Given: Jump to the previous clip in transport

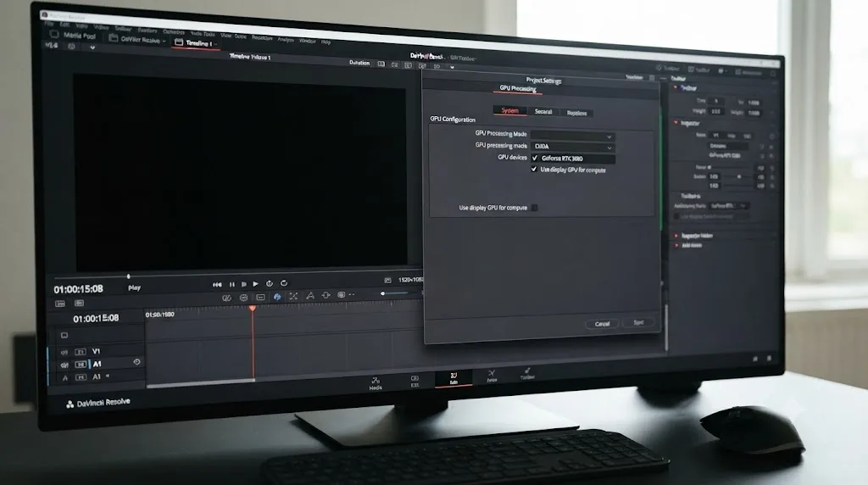Looking at the screenshot, I should point(217,285).
